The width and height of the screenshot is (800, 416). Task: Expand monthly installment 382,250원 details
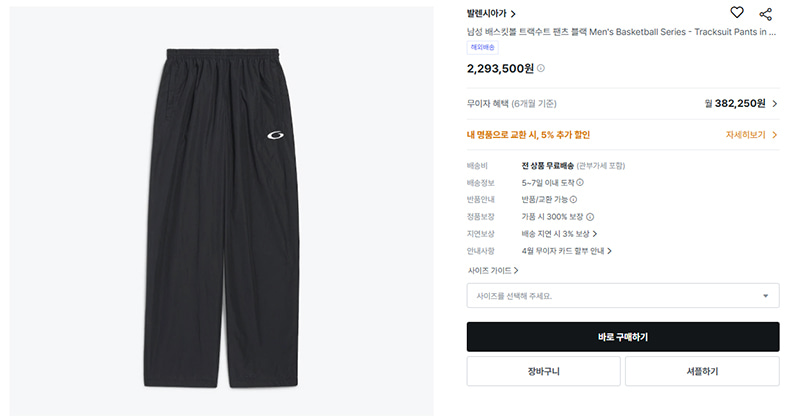[774, 103]
